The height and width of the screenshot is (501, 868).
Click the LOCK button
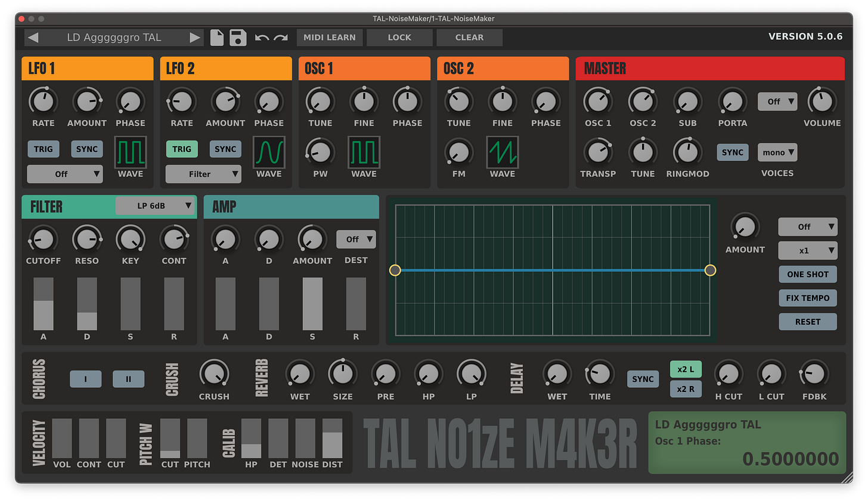(399, 38)
